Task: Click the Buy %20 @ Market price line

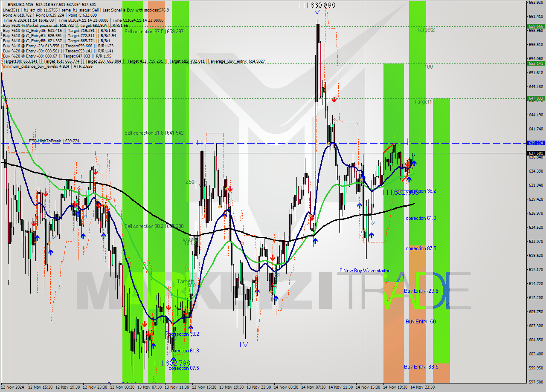Action: [65, 26]
